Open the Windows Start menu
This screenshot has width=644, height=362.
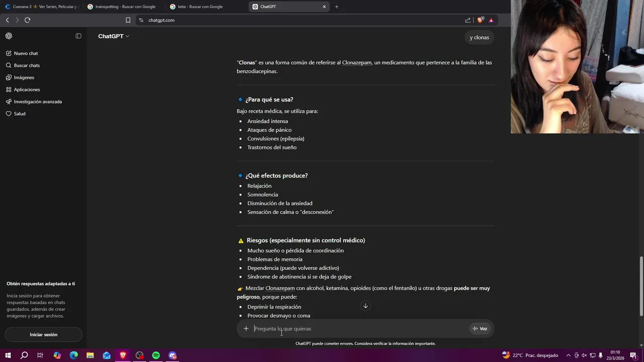(x=8, y=355)
